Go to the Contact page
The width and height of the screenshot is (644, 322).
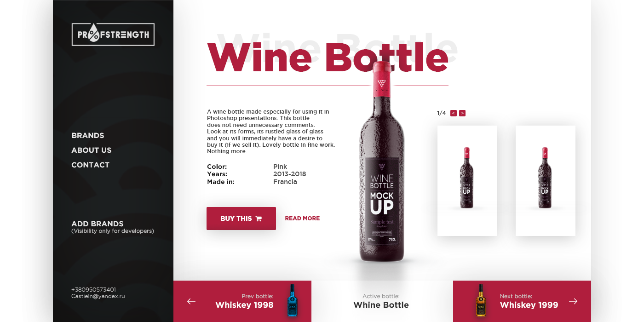pyautogui.click(x=91, y=165)
